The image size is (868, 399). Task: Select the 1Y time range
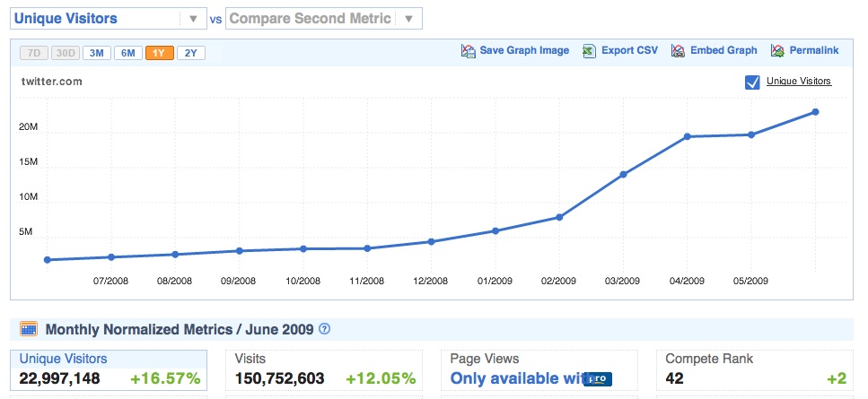(x=160, y=53)
